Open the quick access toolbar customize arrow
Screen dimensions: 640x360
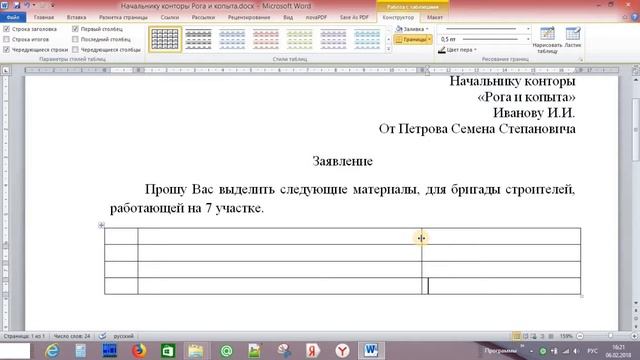point(53,6)
